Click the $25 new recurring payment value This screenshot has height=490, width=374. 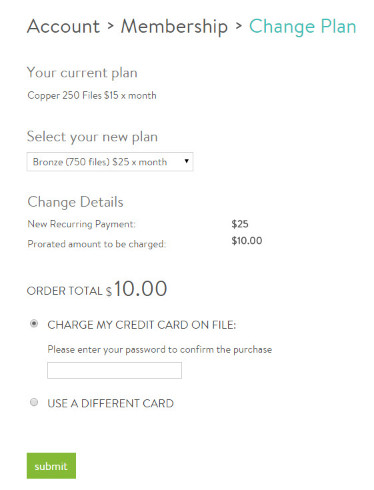point(240,224)
